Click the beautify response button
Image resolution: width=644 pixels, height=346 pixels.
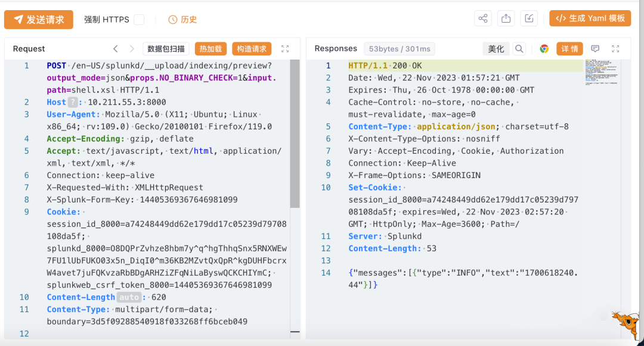pyautogui.click(x=496, y=49)
